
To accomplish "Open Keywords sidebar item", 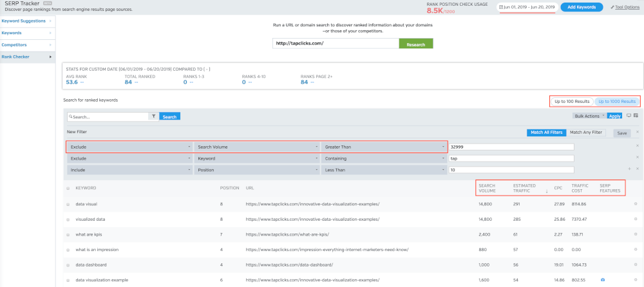I will point(27,32).
